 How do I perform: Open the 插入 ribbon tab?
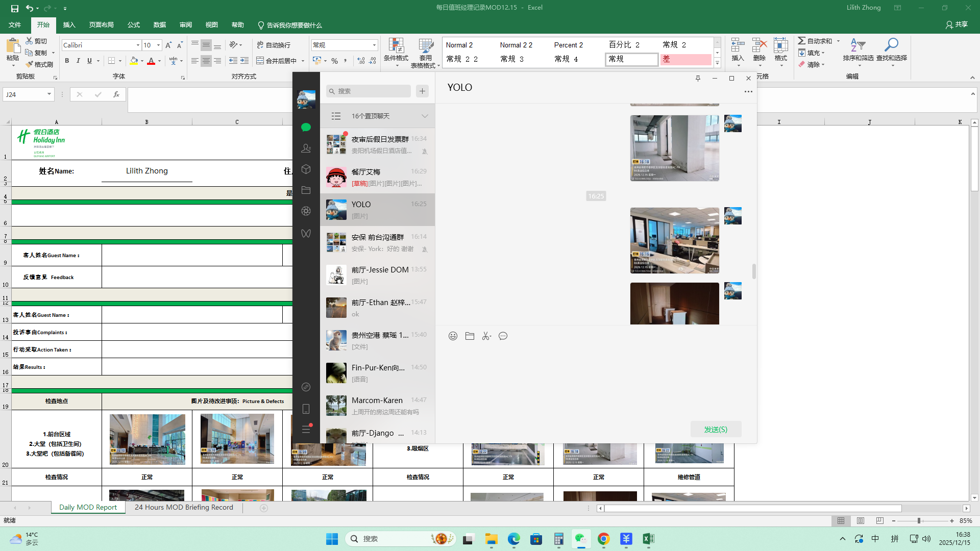coord(69,25)
